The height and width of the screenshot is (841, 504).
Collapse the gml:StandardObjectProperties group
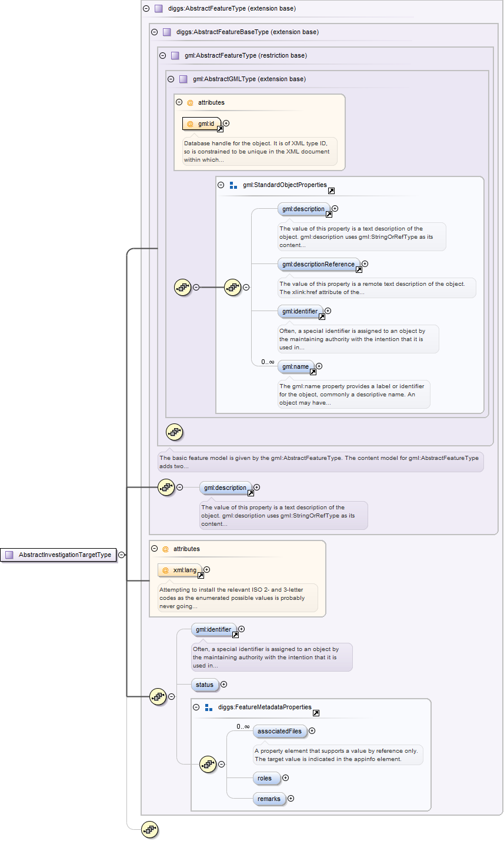pos(221,185)
